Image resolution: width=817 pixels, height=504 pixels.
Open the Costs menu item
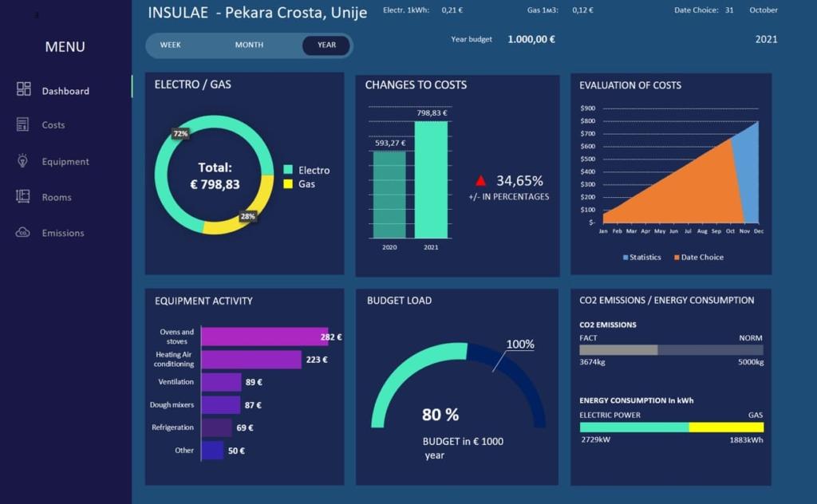pos(53,125)
